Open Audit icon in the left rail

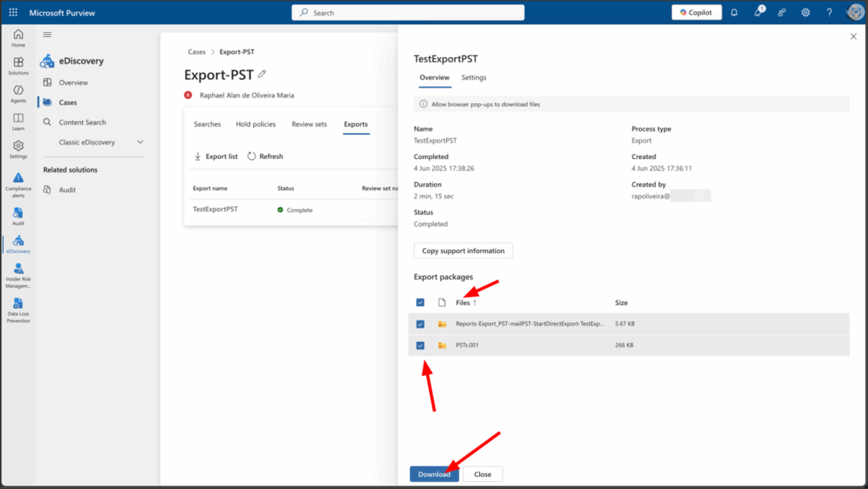coord(18,216)
